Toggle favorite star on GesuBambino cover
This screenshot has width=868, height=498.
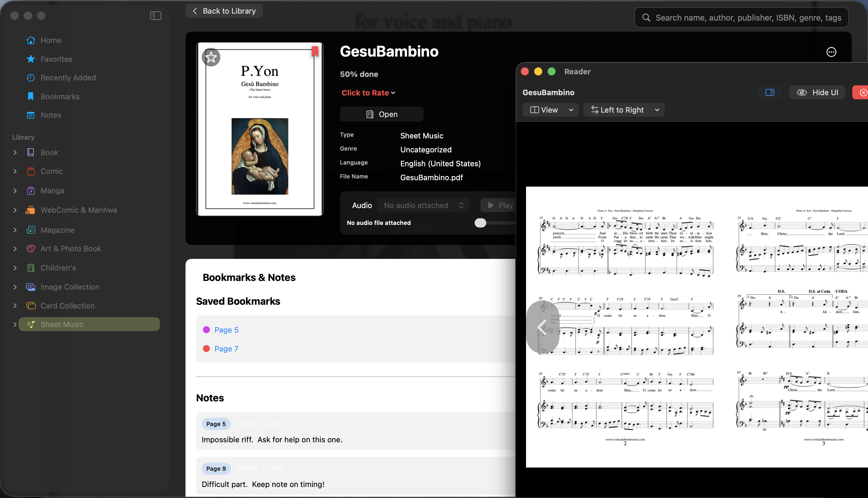(211, 57)
